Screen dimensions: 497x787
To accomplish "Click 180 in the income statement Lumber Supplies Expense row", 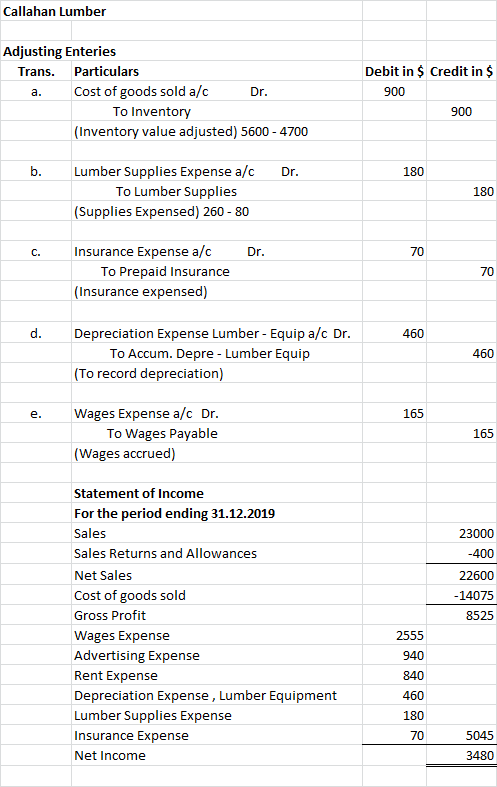I will (413, 716).
